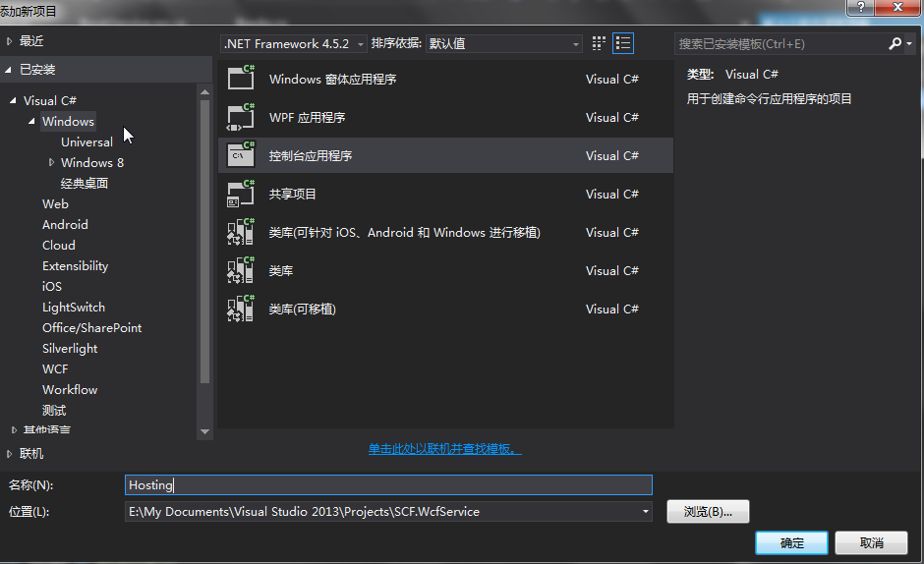The width and height of the screenshot is (924, 564).
Task: Open the .NET Framework 4.5.2 version dropdown
Action: click(294, 43)
